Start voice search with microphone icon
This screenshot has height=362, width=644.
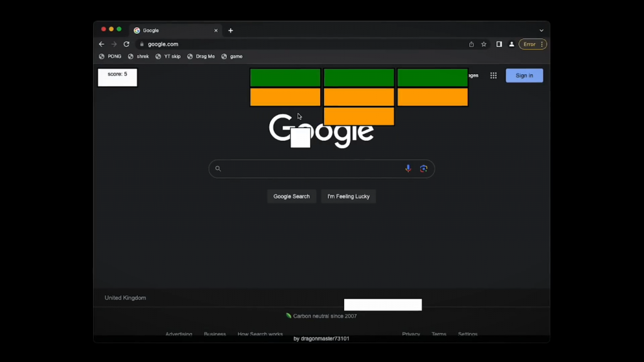tap(408, 168)
